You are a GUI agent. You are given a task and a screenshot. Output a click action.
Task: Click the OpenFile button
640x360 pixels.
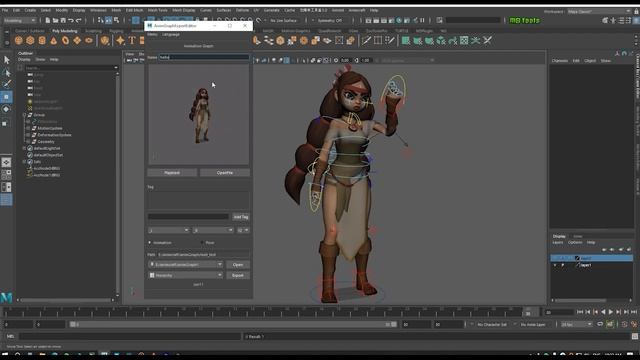pos(225,173)
